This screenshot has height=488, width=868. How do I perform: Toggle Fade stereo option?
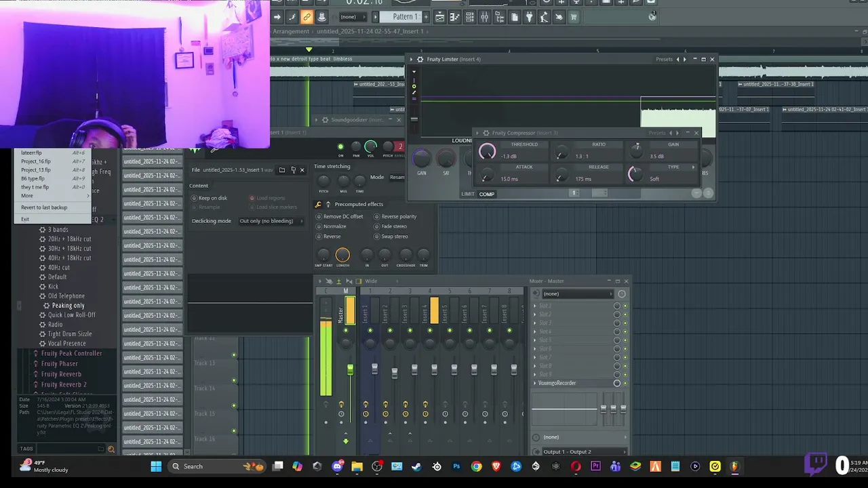pos(391,226)
